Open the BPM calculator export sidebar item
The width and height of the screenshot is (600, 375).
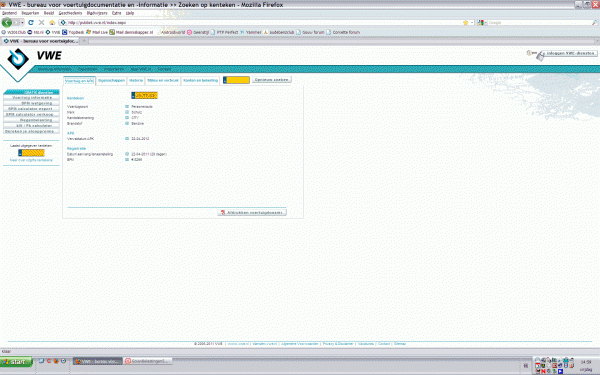[x=31, y=109]
